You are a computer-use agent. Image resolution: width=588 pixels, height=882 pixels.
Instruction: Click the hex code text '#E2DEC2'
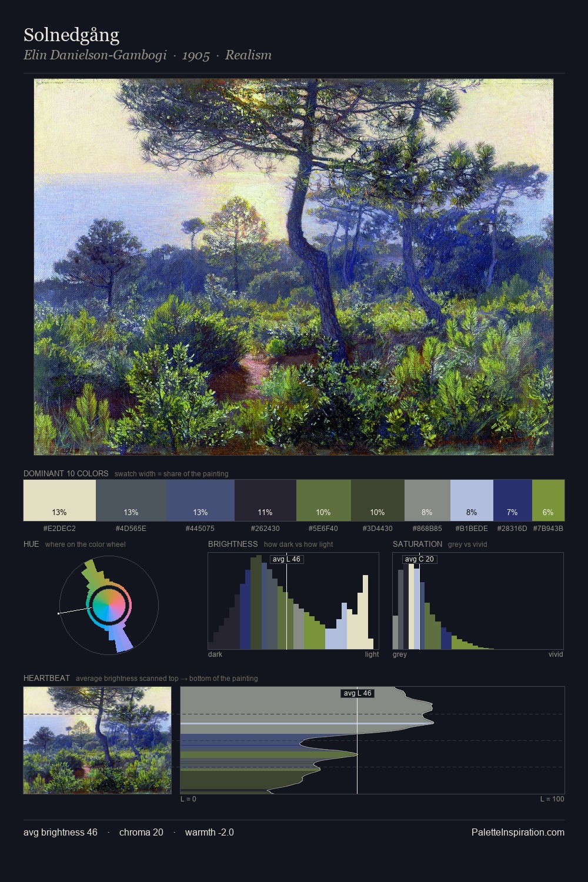pos(59,529)
